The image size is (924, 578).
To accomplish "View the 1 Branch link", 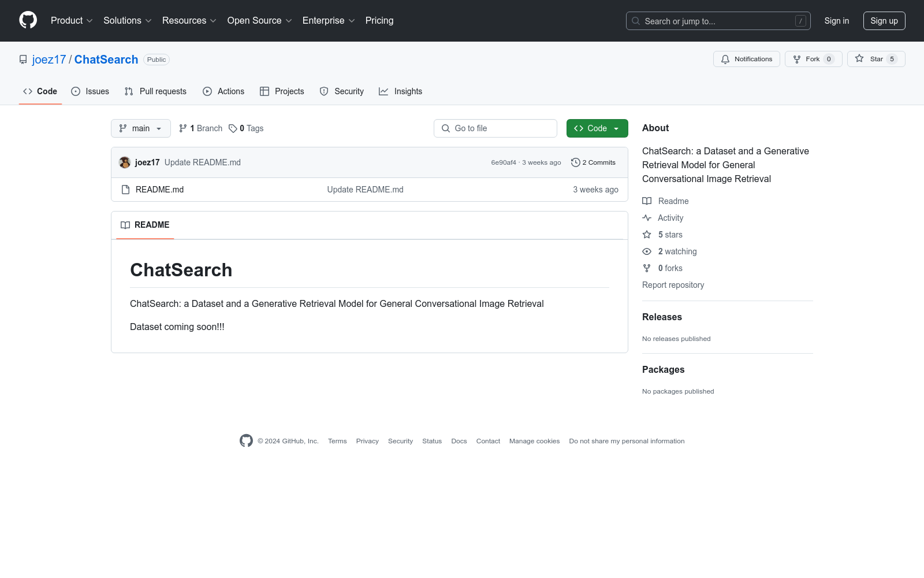I will [x=200, y=128].
